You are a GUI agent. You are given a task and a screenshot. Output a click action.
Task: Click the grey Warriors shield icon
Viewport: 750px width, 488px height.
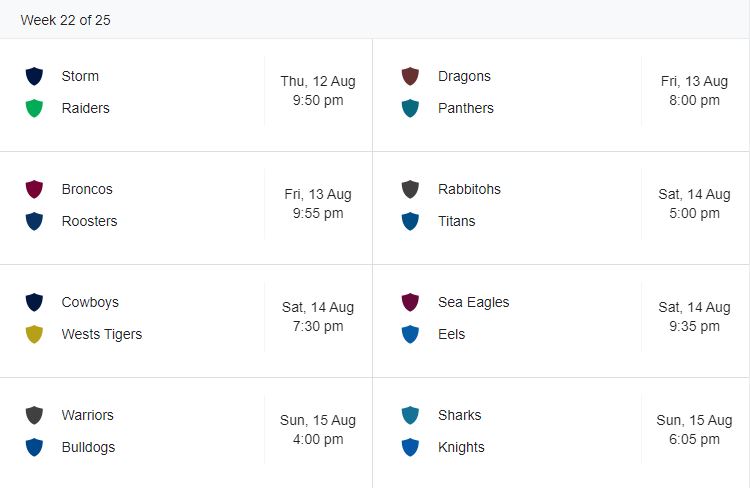34,415
